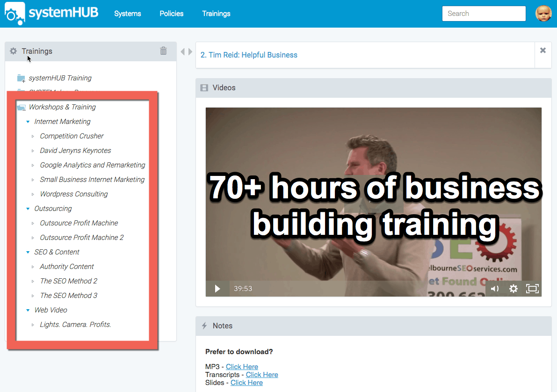The width and height of the screenshot is (557, 392).
Task: Expand The SEO Method 2 arrow
Action: [33, 282]
